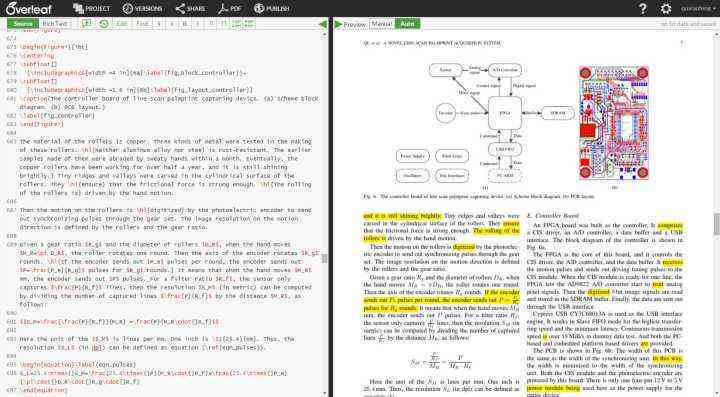Image resolution: width=720 pixels, height=397 pixels.
Task: Click the Find toolbar button
Action: [x=142, y=23]
